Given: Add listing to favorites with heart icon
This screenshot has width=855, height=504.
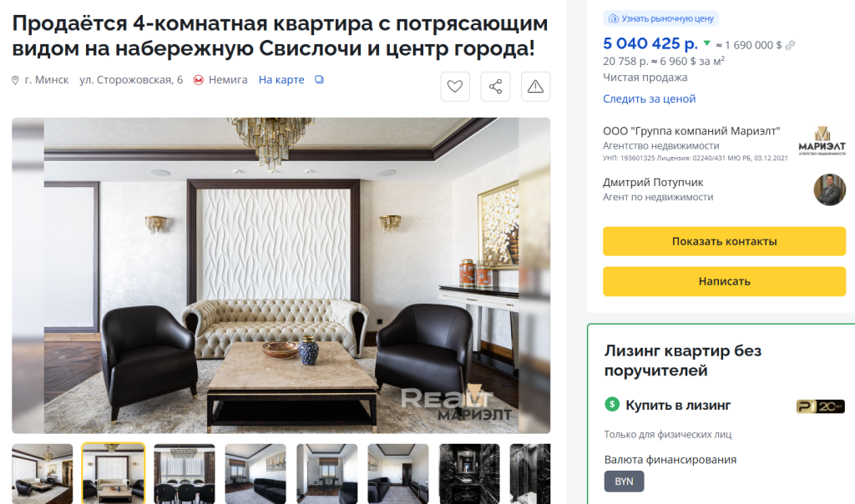Looking at the screenshot, I should click(455, 86).
